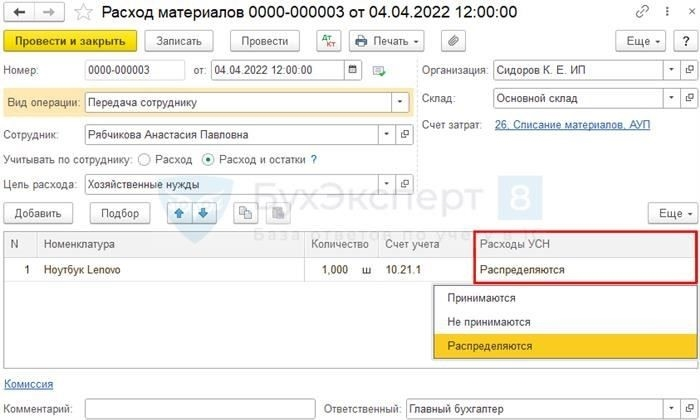Close the document window
Image resolution: width=700 pixels, height=420 pixels.
tap(691, 12)
